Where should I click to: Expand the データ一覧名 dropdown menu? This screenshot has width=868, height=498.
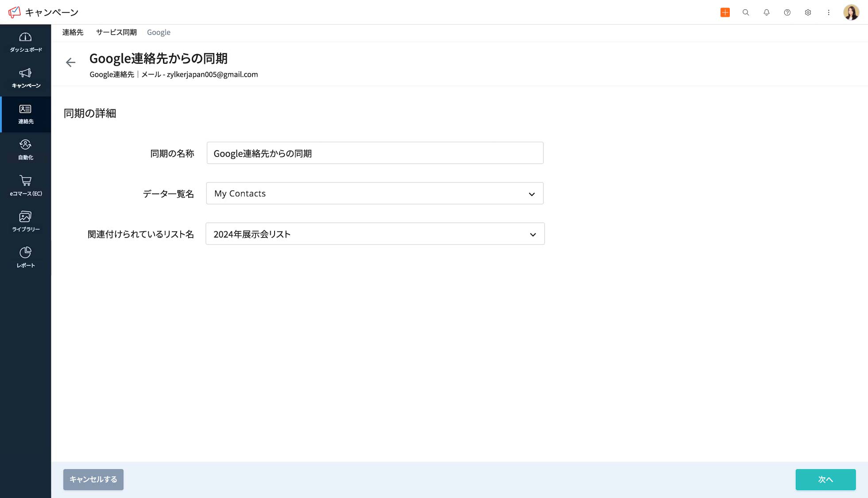(531, 193)
